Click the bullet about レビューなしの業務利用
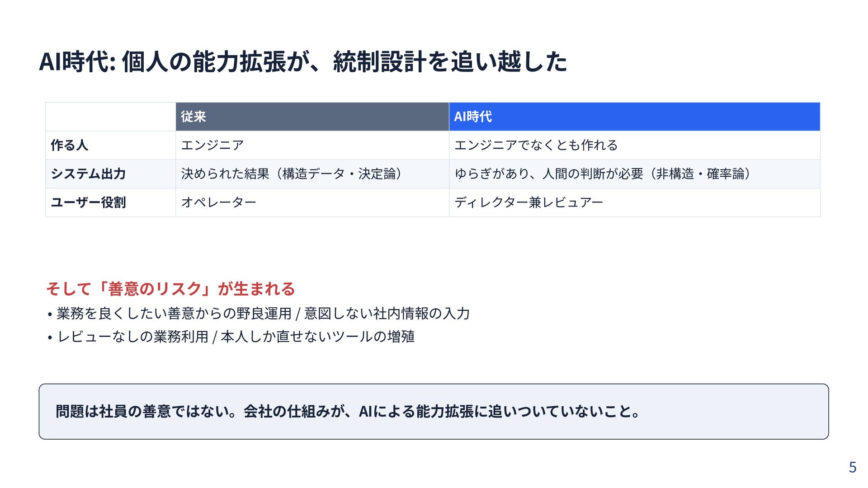 pyautogui.click(x=231, y=337)
